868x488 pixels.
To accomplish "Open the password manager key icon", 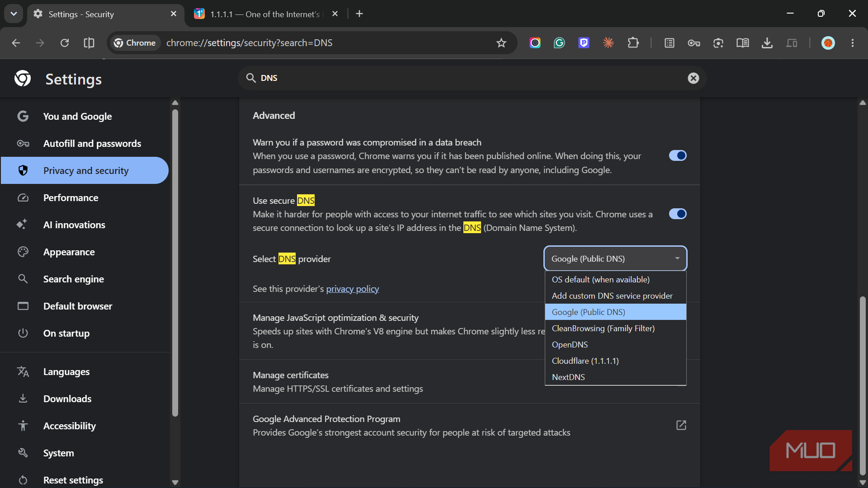I will click(693, 43).
